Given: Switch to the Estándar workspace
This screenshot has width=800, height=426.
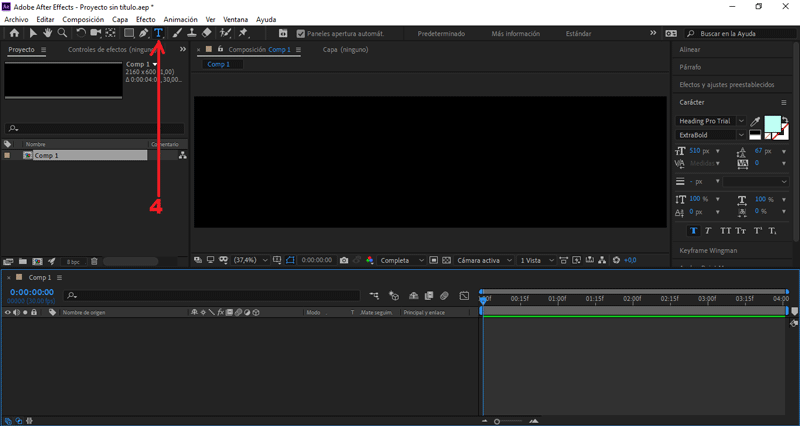Looking at the screenshot, I should pos(579,34).
